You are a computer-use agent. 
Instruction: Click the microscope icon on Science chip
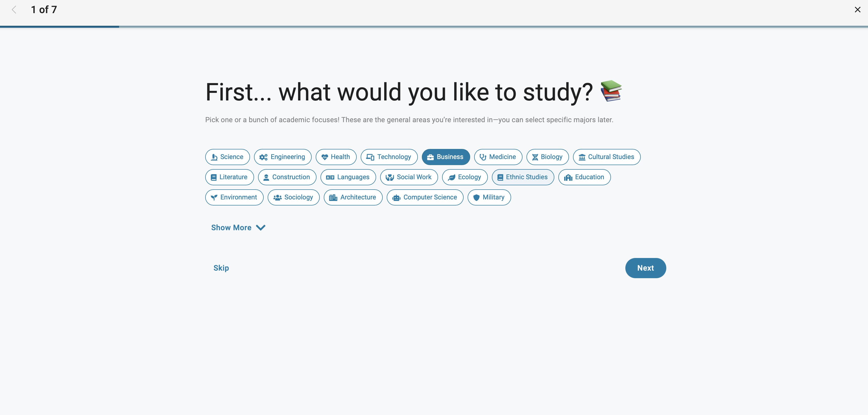click(x=214, y=157)
